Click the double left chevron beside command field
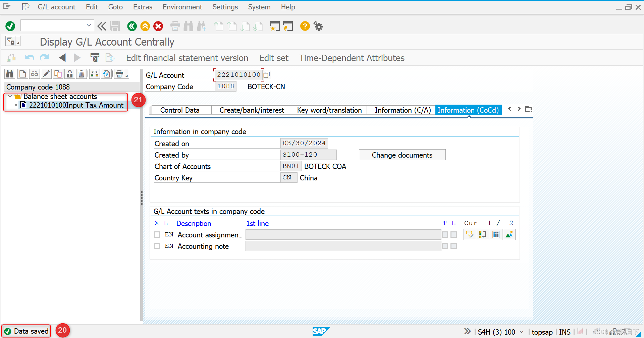Viewport: 644px width, 338px height. (102, 26)
